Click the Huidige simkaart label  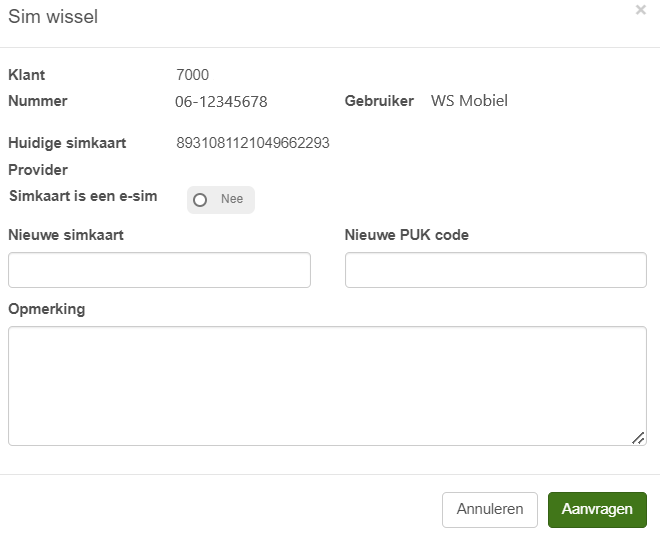tap(67, 143)
